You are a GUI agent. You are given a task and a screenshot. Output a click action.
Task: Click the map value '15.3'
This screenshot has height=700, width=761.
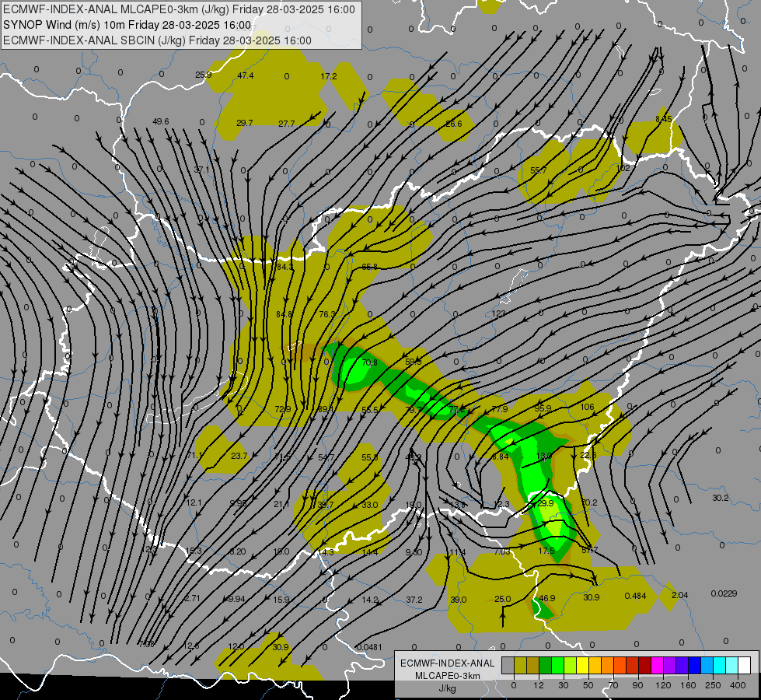pos(193,551)
